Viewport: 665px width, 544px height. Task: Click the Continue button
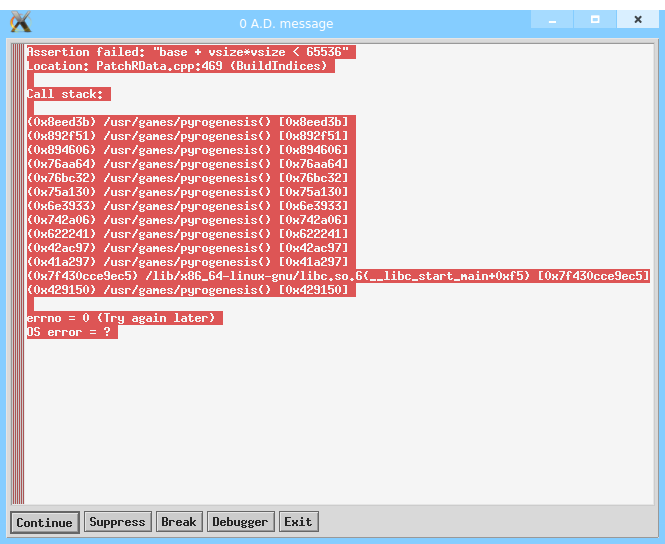click(45, 522)
